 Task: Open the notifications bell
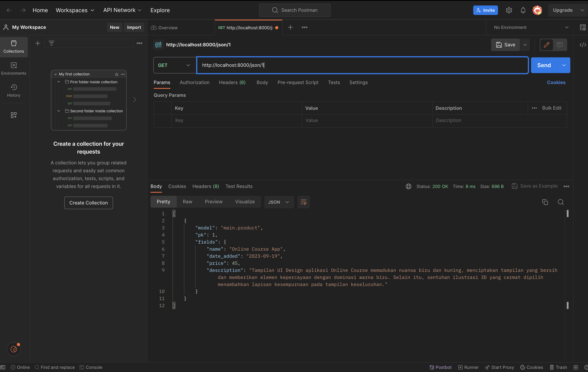tap(523, 10)
